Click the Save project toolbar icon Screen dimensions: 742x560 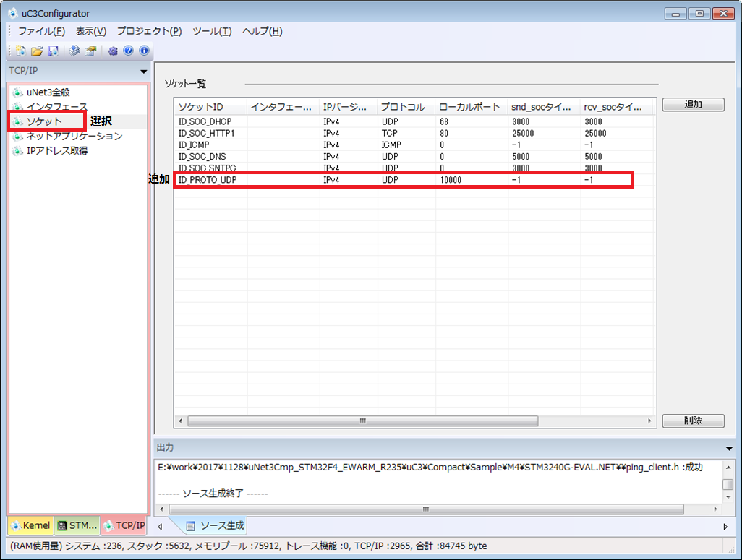pyautogui.click(x=53, y=51)
